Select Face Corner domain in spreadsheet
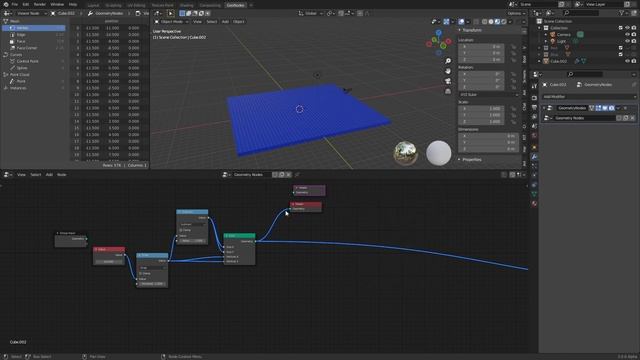The height and width of the screenshot is (360, 640). (x=34, y=48)
